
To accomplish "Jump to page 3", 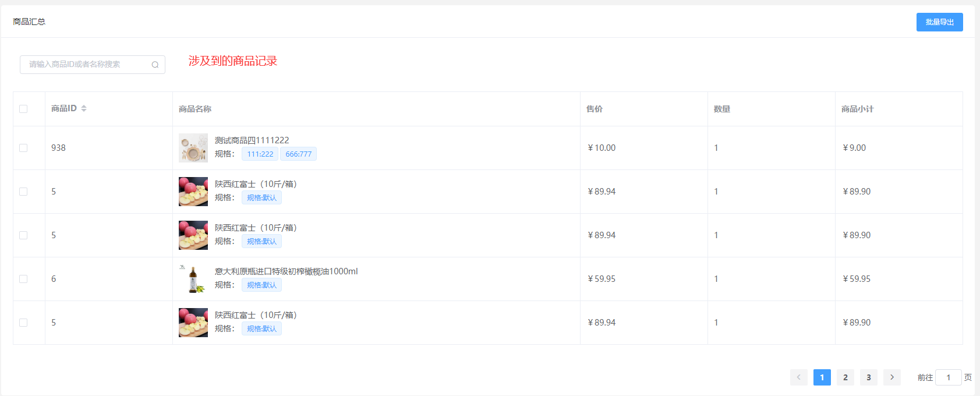I will coord(868,377).
